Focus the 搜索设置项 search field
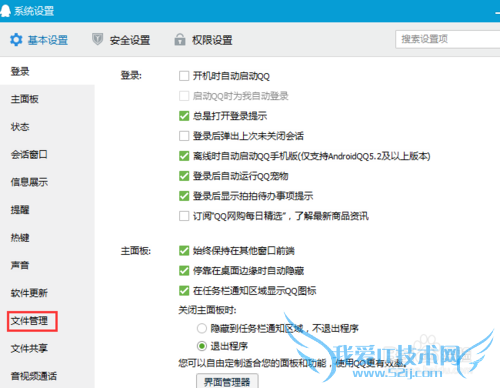 click(448, 39)
